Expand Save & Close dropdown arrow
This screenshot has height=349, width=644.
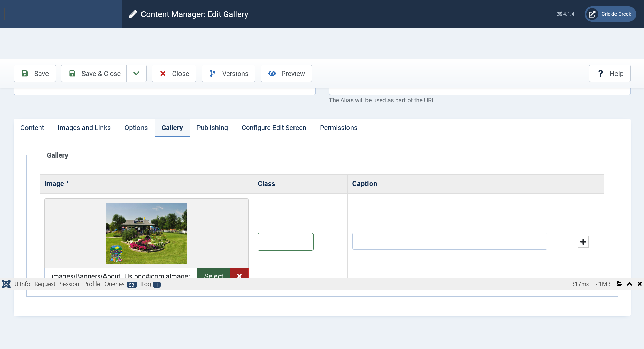tap(136, 74)
